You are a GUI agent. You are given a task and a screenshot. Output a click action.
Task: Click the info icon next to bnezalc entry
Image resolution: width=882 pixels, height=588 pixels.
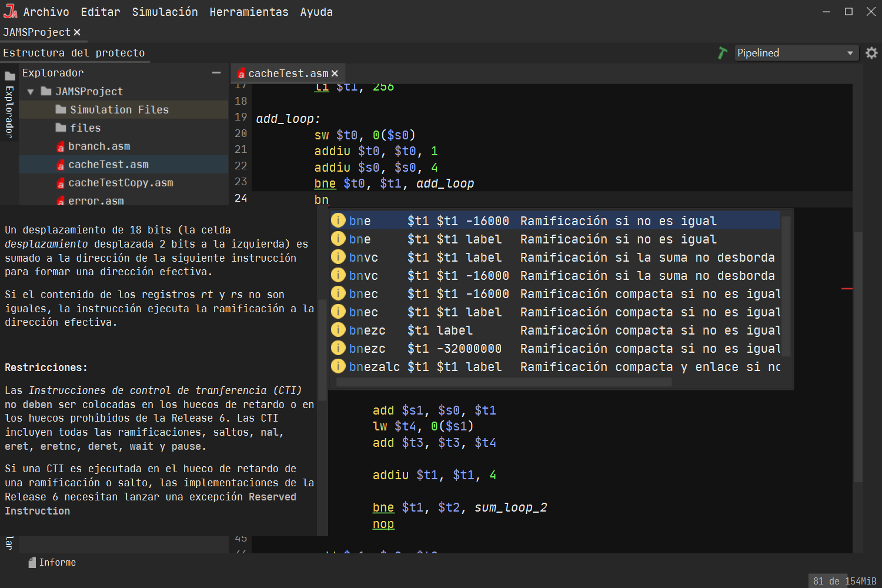point(338,366)
